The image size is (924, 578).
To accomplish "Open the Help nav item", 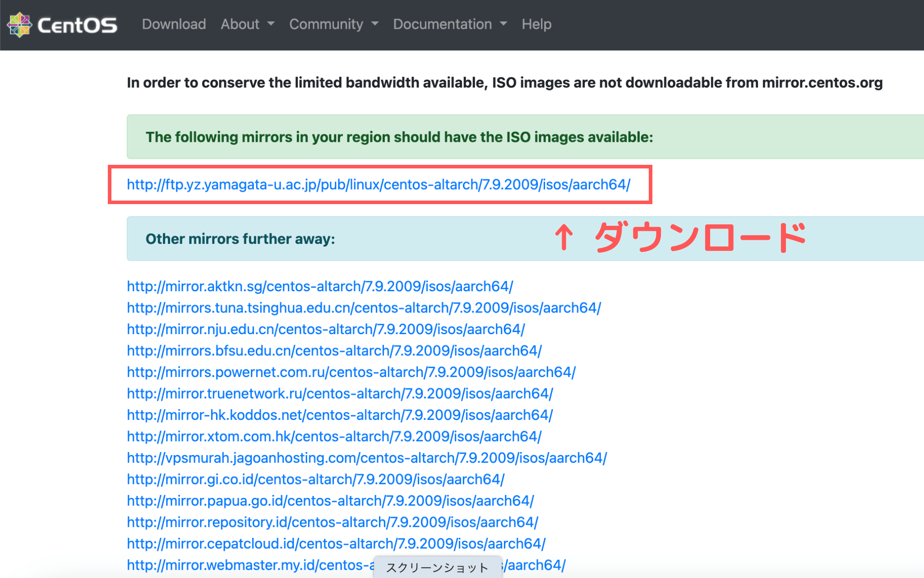I will click(x=536, y=24).
